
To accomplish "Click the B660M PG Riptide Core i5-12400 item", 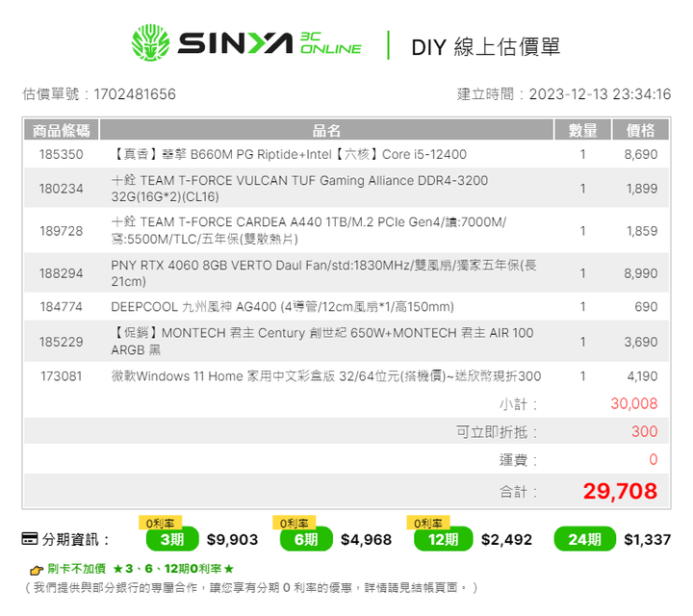I will point(289,154).
